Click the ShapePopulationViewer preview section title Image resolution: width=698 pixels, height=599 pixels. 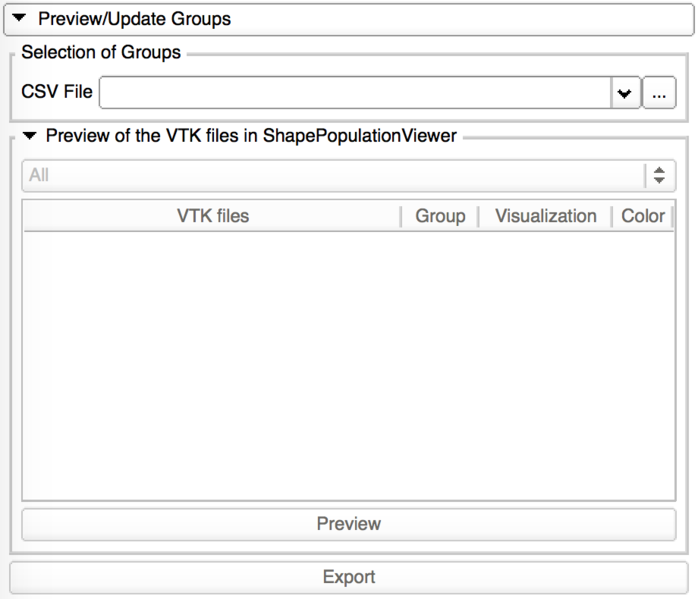(x=251, y=136)
